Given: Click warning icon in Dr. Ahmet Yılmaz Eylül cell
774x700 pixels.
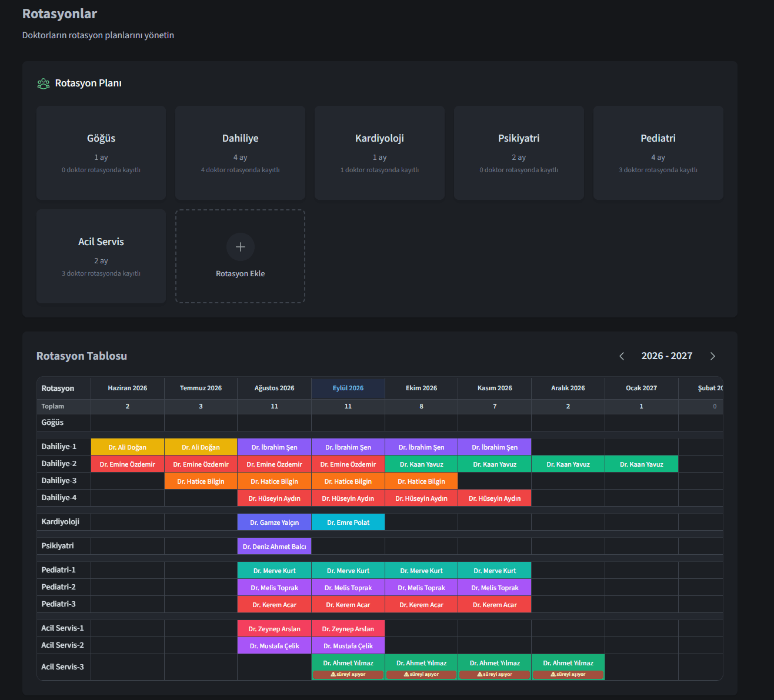Looking at the screenshot, I should (333, 675).
